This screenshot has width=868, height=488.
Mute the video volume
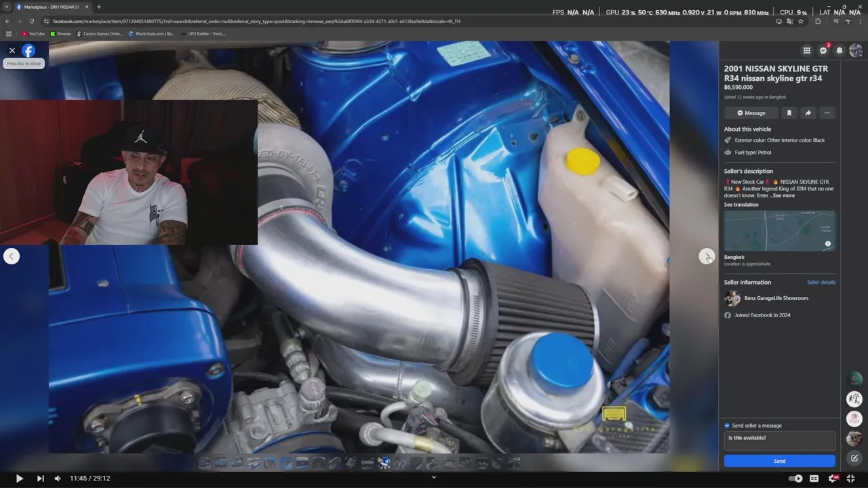click(58, 479)
